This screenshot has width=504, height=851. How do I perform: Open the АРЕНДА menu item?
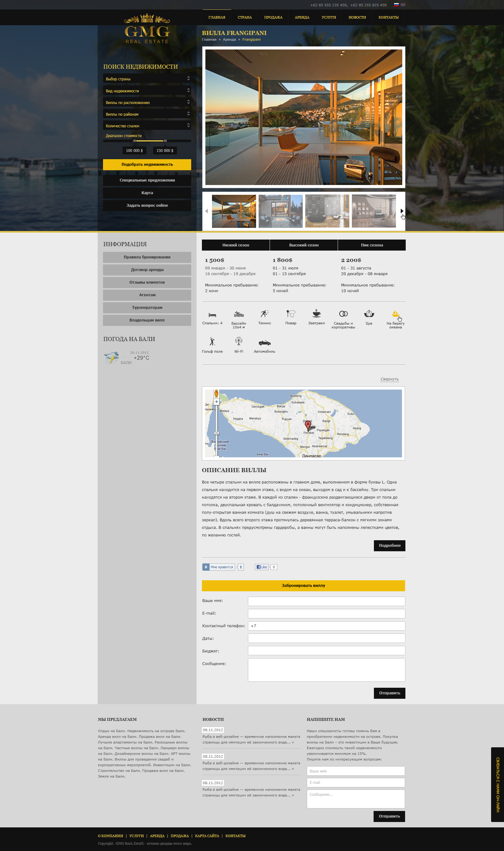click(x=302, y=17)
